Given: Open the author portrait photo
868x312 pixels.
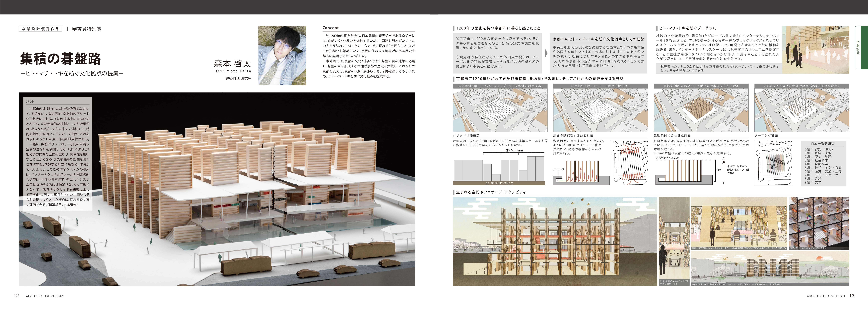Looking at the screenshot, I should (x=282, y=56).
